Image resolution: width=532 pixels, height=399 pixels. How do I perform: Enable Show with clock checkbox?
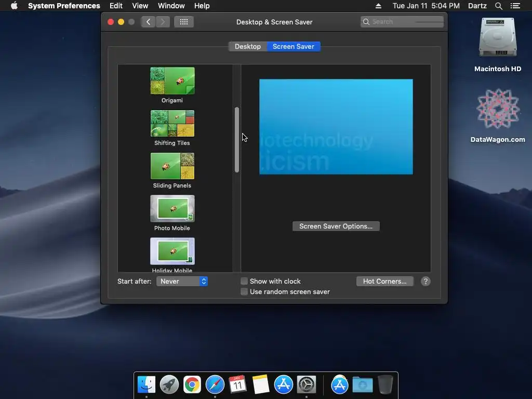pos(244,281)
